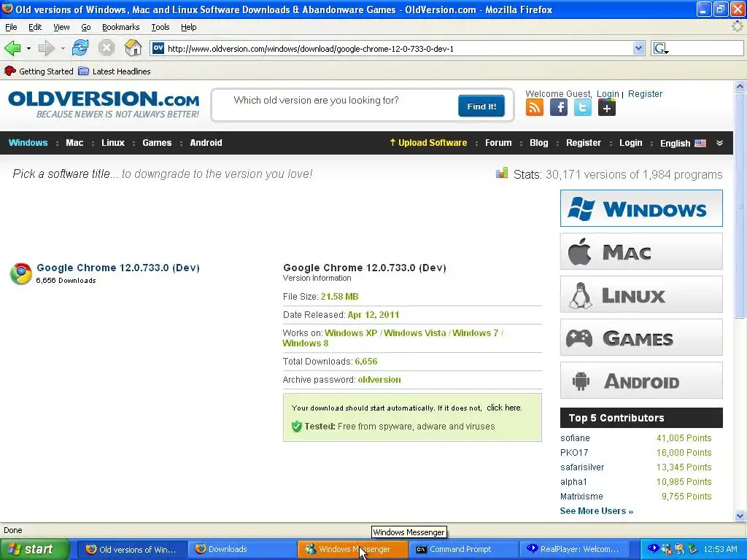Click the Find It! button
Viewport: 747px width, 560px height.
[x=481, y=106]
